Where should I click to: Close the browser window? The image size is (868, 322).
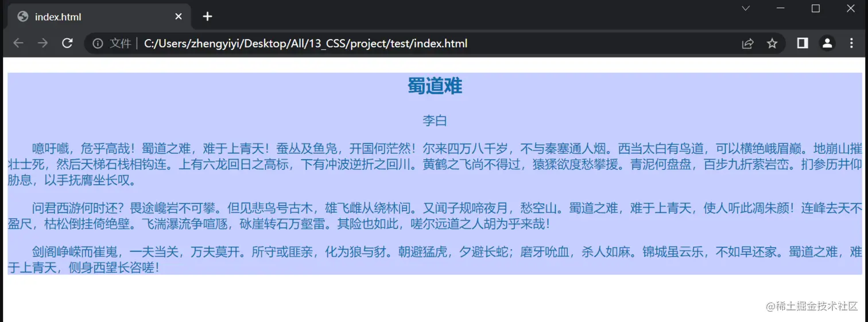tap(851, 9)
